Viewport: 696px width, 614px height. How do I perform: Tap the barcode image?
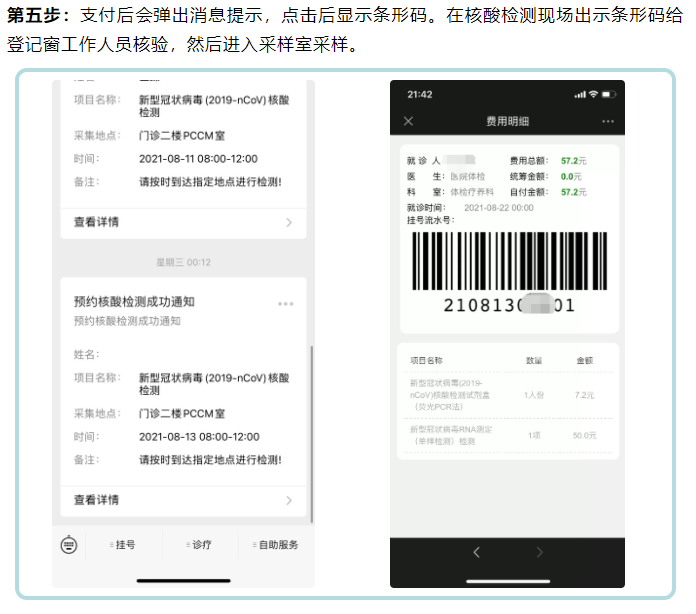pos(510,261)
